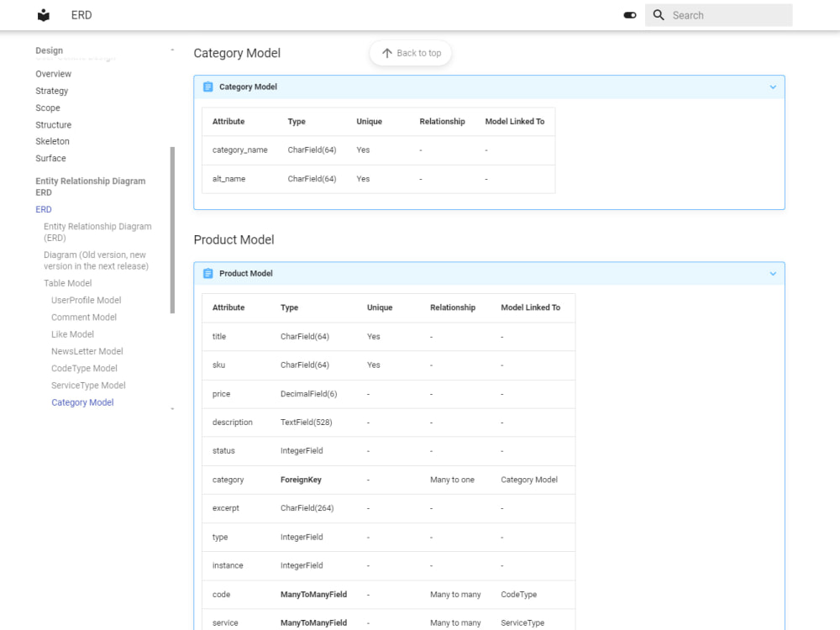Viewport: 840px width, 630px height.
Task: Click the magnifier icon in the search bar
Action: [x=659, y=14]
